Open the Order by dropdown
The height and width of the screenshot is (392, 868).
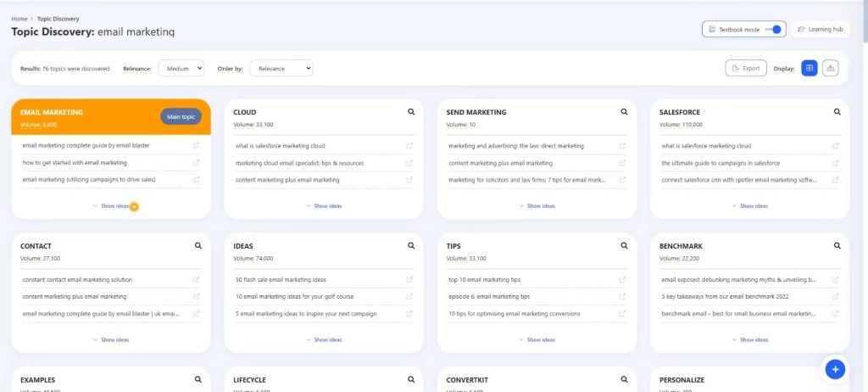pyautogui.click(x=281, y=68)
